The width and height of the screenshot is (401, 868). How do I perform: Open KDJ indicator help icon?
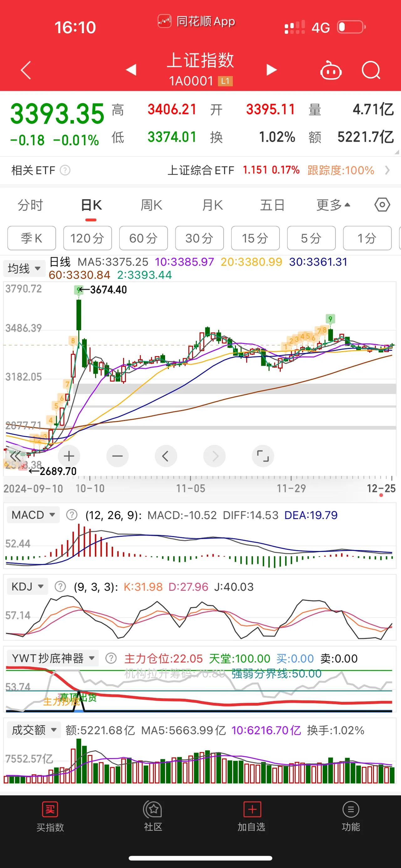60,587
